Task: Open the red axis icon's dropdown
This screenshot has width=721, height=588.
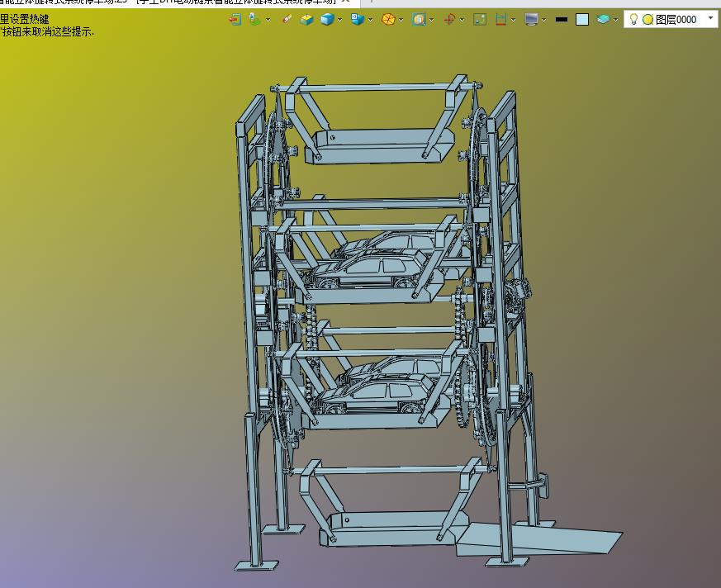Action: [462, 20]
